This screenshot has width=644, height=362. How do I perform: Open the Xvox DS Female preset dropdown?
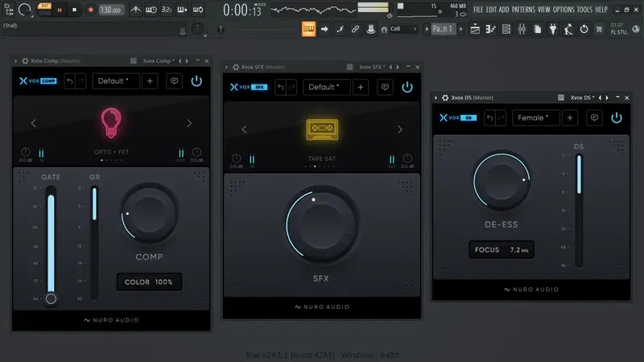536,117
